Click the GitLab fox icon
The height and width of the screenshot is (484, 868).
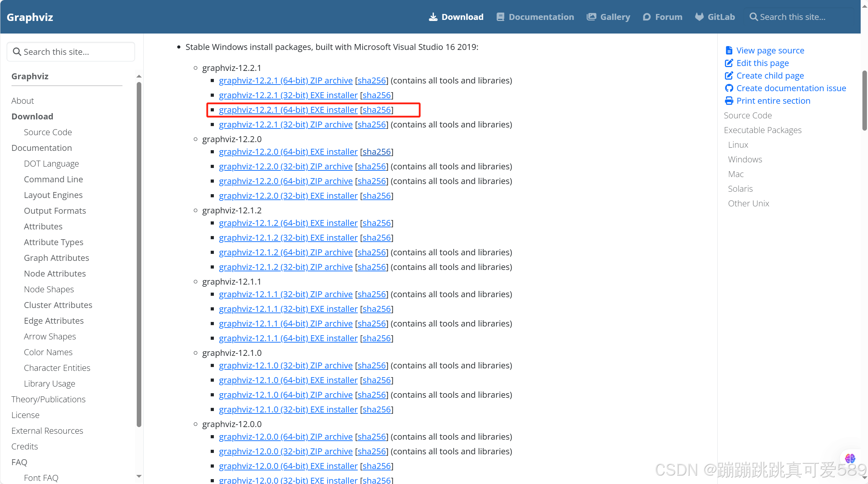(x=699, y=17)
